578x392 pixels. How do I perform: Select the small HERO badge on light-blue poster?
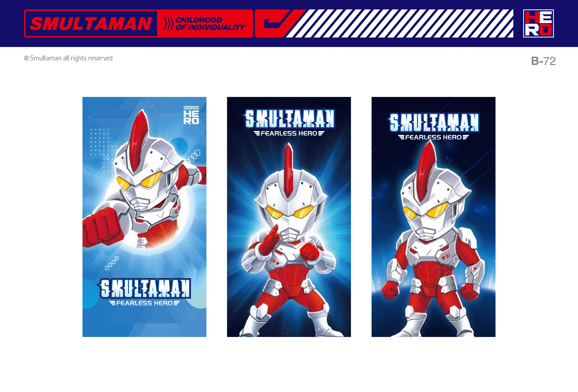(191, 115)
